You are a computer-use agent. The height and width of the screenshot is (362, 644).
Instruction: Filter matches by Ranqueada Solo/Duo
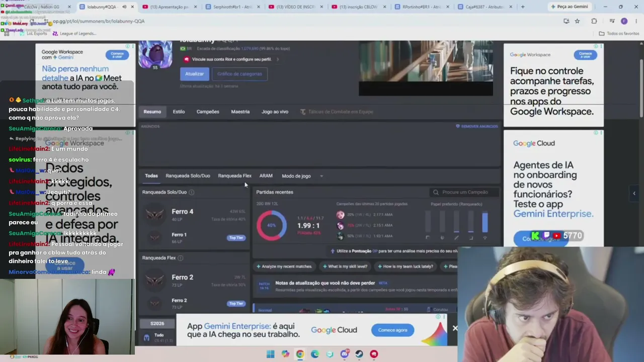point(188,176)
